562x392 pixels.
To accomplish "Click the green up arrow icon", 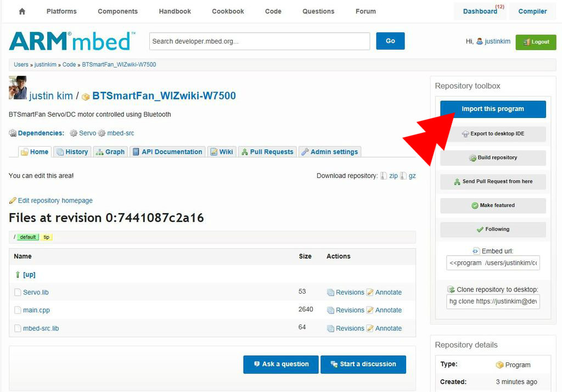I will coord(18,275).
